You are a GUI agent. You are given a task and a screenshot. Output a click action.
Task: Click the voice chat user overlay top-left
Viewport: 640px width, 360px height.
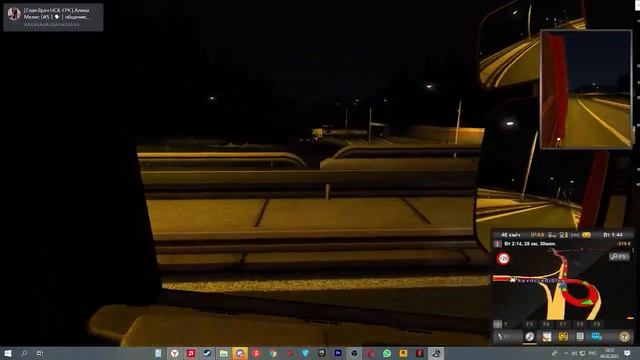(x=53, y=17)
